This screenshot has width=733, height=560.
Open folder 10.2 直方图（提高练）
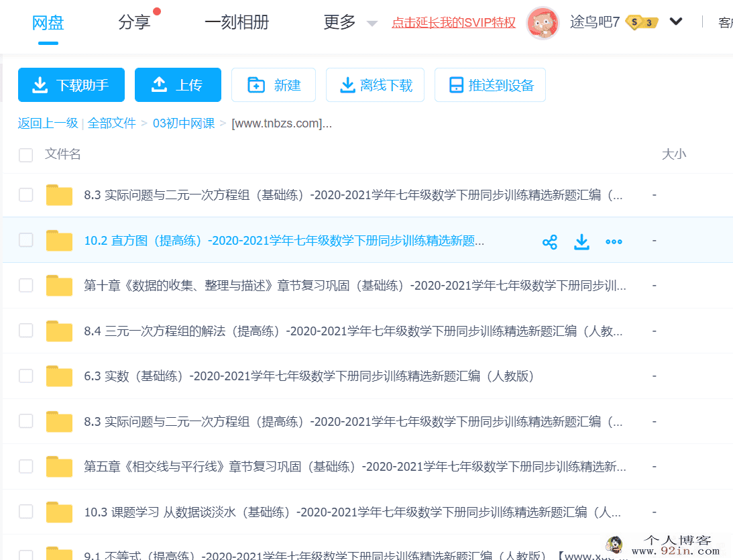pyautogui.click(x=284, y=241)
